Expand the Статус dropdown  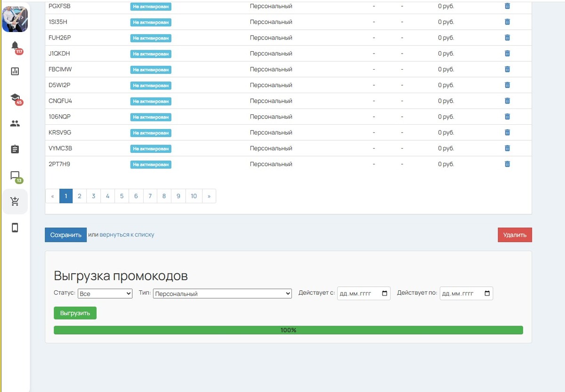(105, 294)
